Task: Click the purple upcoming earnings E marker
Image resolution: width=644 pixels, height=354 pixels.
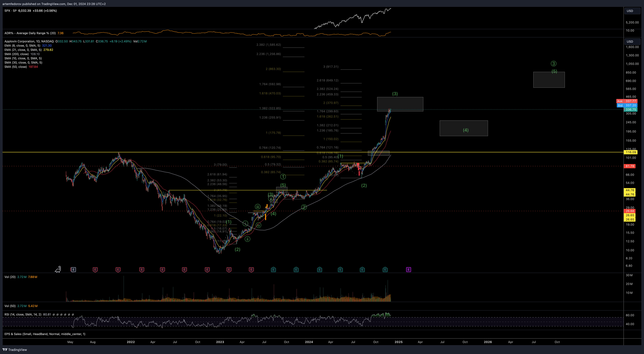Action: (408, 269)
